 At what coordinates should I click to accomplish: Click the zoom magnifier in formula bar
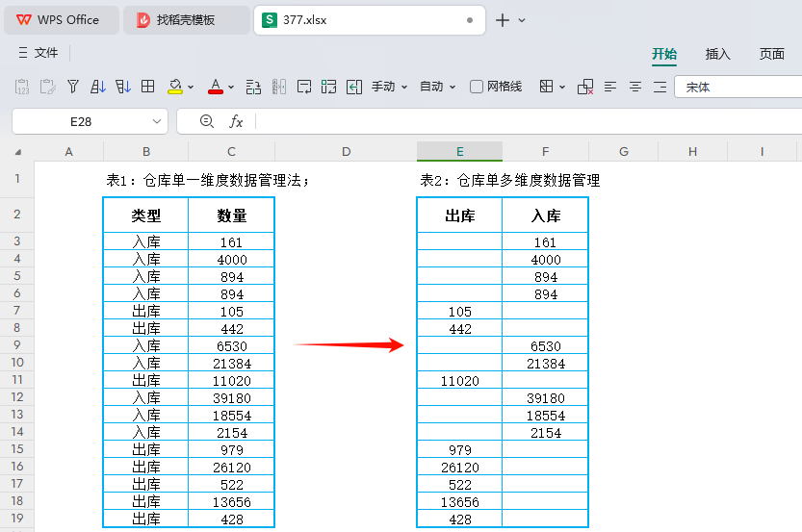click(x=207, y=121)
